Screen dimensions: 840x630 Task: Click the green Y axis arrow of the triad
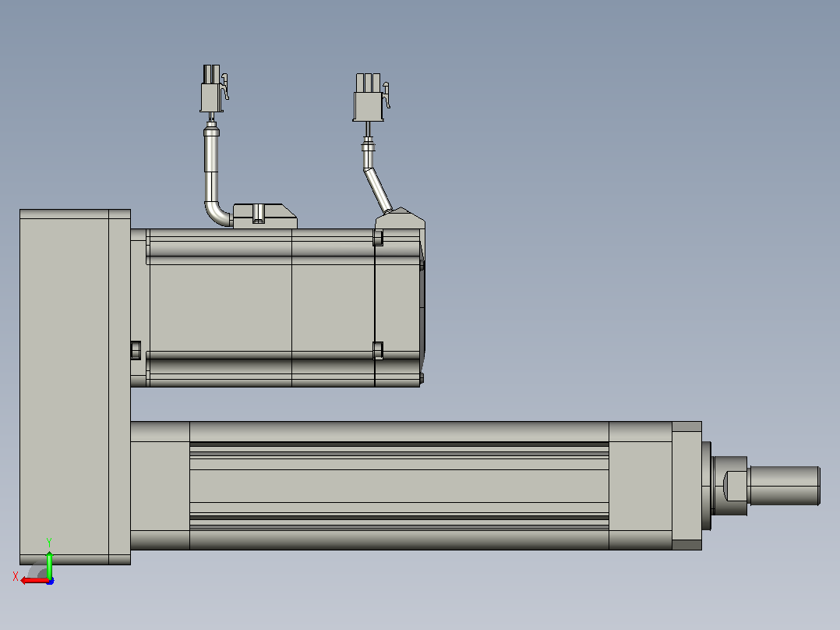pos(49,565)
